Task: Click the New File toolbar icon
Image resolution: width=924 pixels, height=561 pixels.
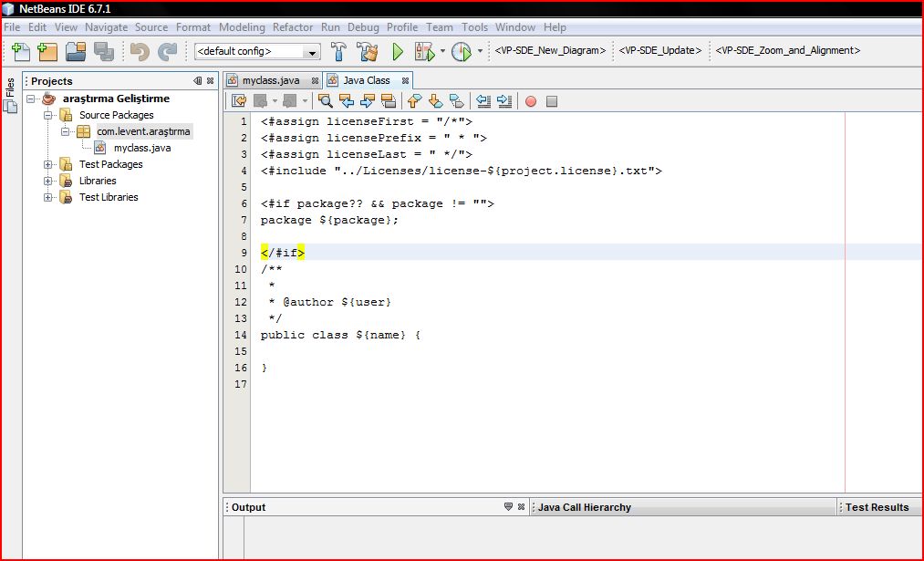Action: 21,51
